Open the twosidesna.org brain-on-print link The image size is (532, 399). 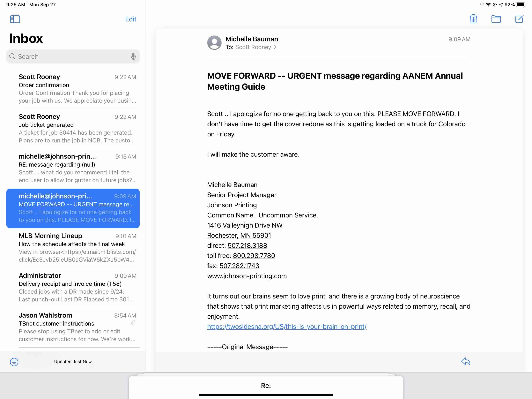tap(287, 327)
